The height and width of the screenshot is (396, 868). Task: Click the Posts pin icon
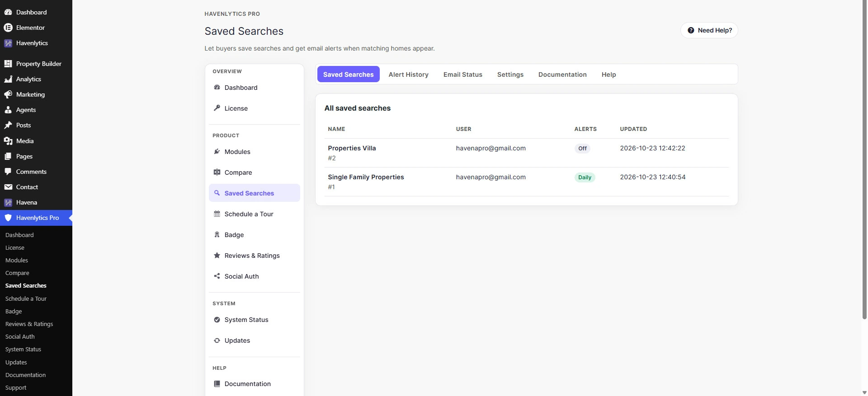pyautogui.click(x=8, y=125)
